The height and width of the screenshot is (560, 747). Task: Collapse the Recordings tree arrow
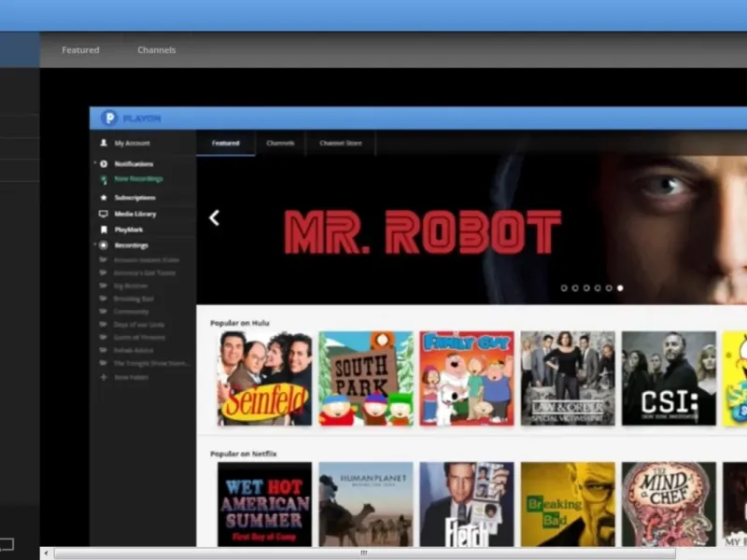(95, 245)
